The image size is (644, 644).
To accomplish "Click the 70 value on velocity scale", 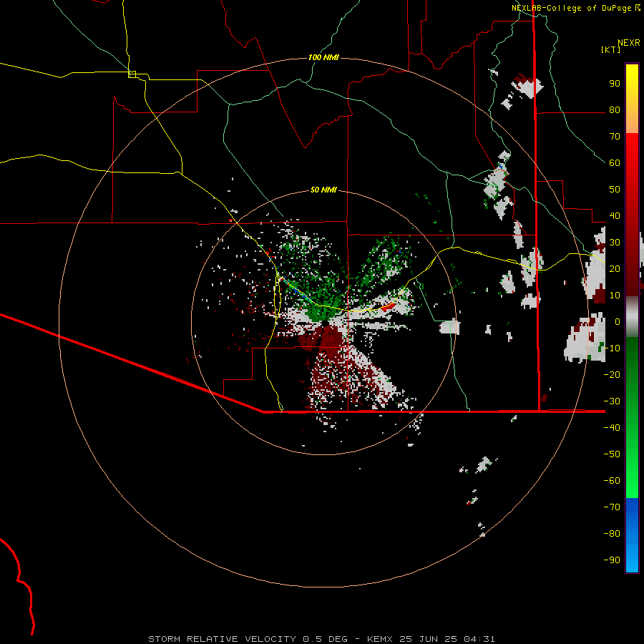I will point(615,137).
